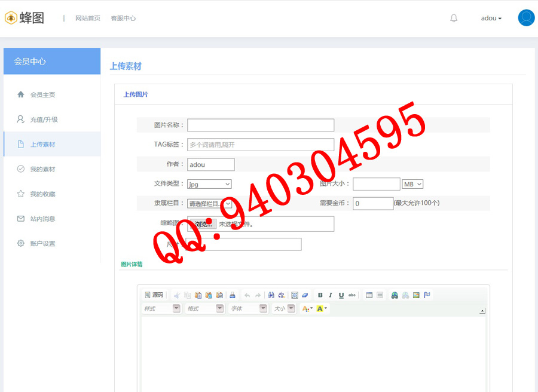The width and height of the screenshot is (538, 392).
Task: Open the user avatar icon
Action: pos(526,18)
